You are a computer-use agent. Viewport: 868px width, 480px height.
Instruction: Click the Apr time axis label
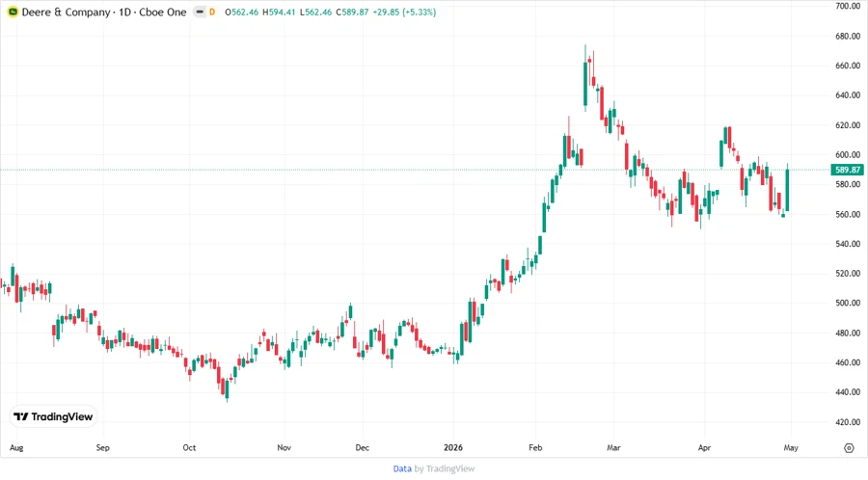(704, 448)
